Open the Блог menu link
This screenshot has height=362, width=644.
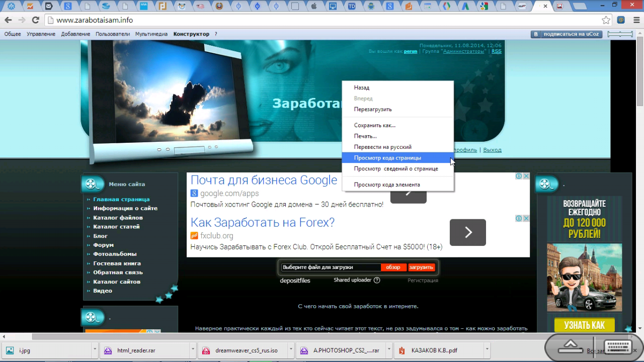point(100,236)
